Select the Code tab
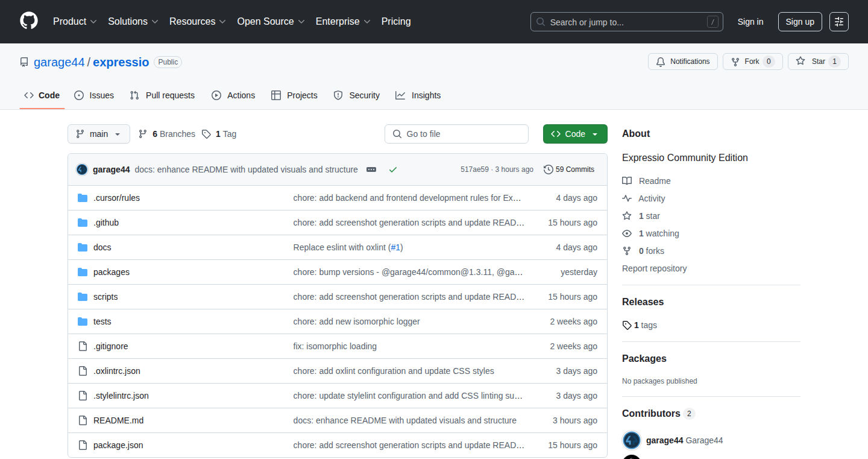This screenshot has height=459, width=868. tap(42, 95)
